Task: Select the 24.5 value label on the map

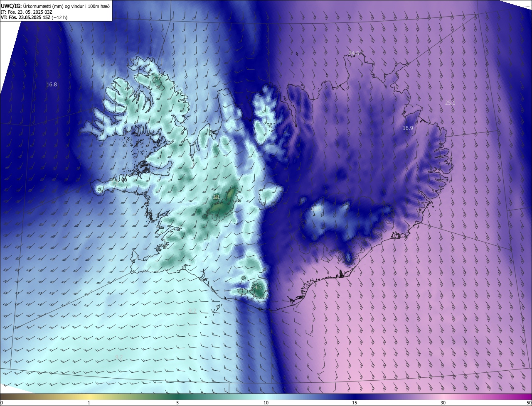Action: pyautogui.click(x=354, y=53)
